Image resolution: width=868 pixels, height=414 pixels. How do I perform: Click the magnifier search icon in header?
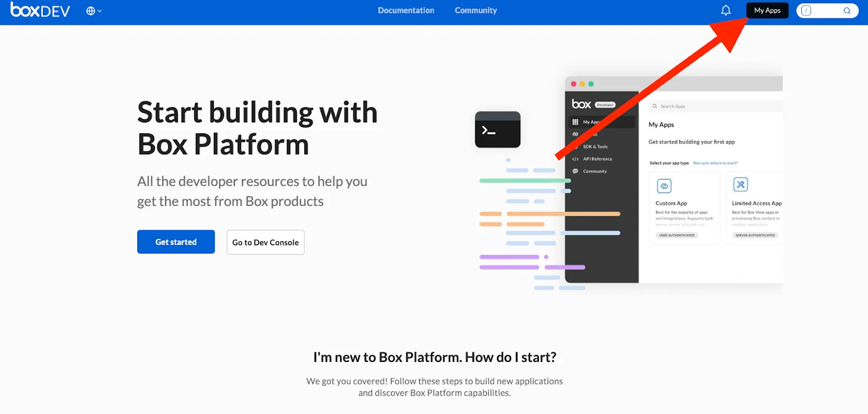[847, 11]
